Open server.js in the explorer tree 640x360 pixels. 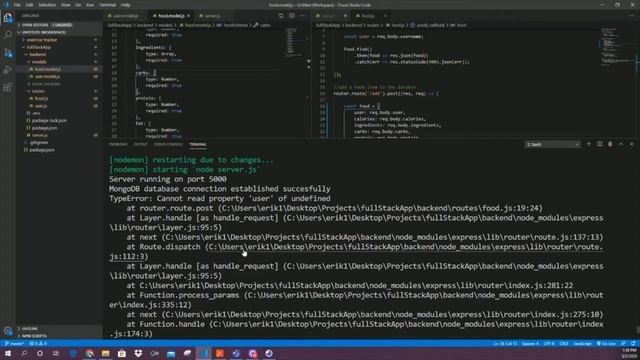pyautogui.click(x=59, y=135)
